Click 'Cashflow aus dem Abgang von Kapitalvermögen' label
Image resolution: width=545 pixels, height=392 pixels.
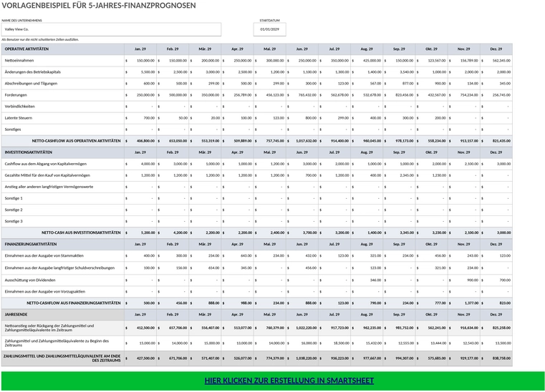click(x=46, y=164)
